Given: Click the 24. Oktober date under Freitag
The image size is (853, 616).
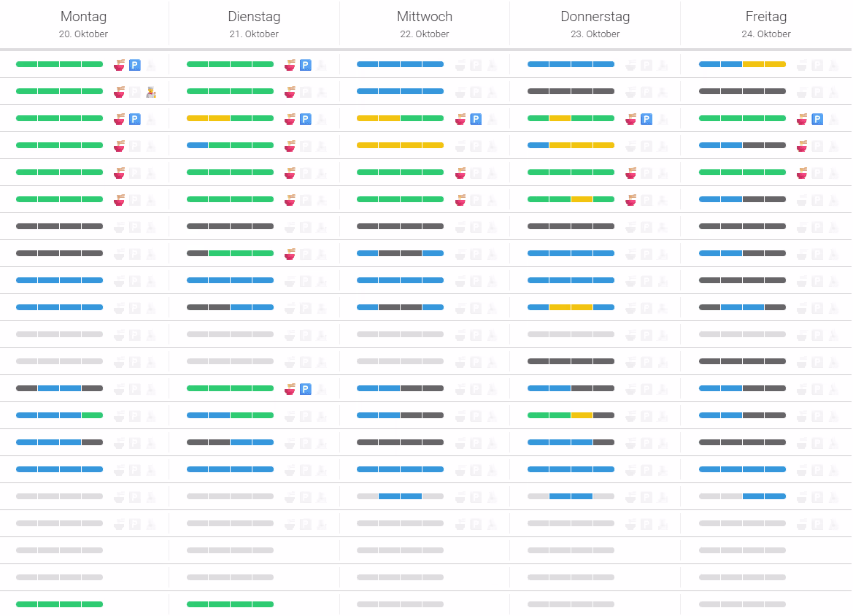Looking at the screenshot, I should point(766,34).
